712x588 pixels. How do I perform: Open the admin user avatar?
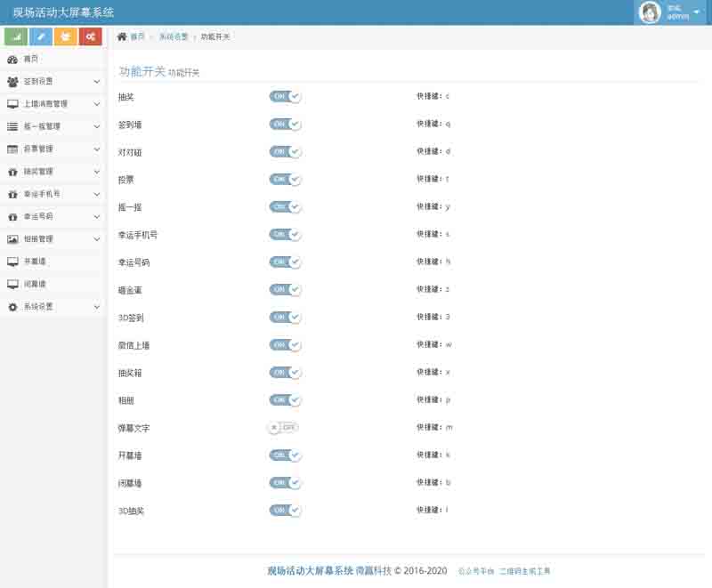(x=650, y=12)
